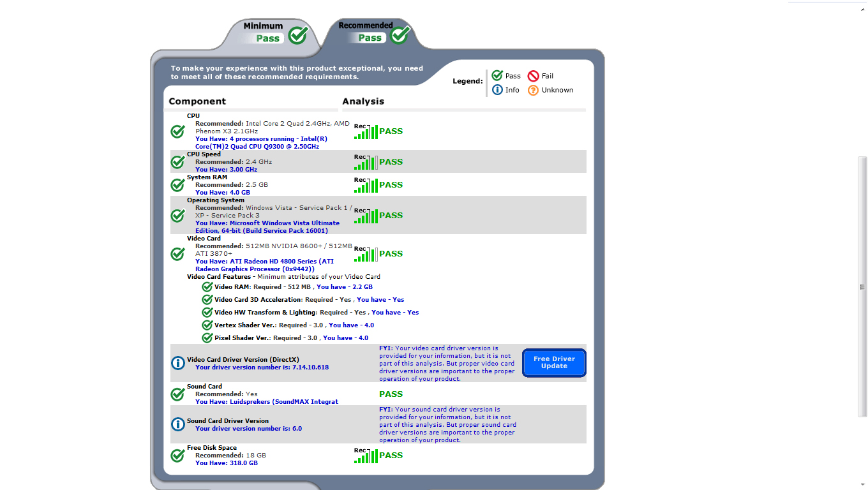Click the scrollbar down arrow
This screenshot has height=490, width=868.
863,485
